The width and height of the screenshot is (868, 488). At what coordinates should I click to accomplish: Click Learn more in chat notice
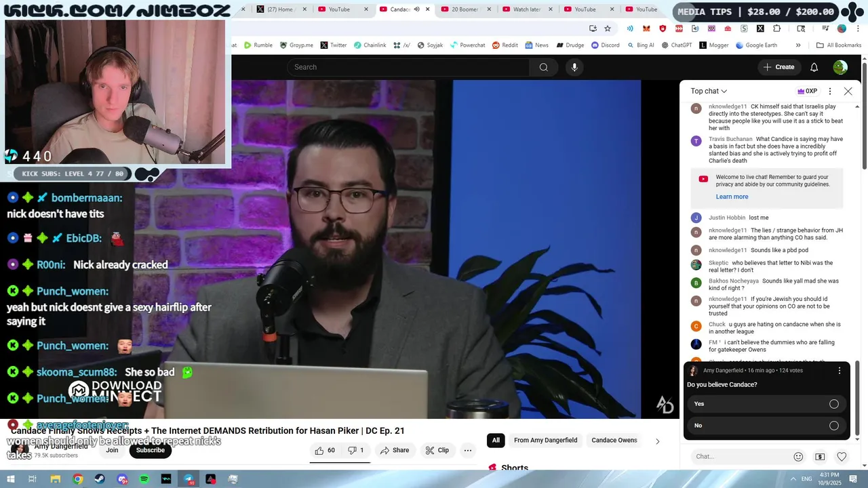click(732, 197)
